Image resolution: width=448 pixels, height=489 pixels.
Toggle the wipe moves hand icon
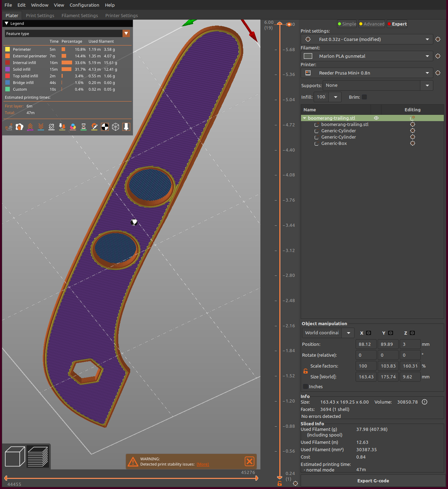coord(20,127)
